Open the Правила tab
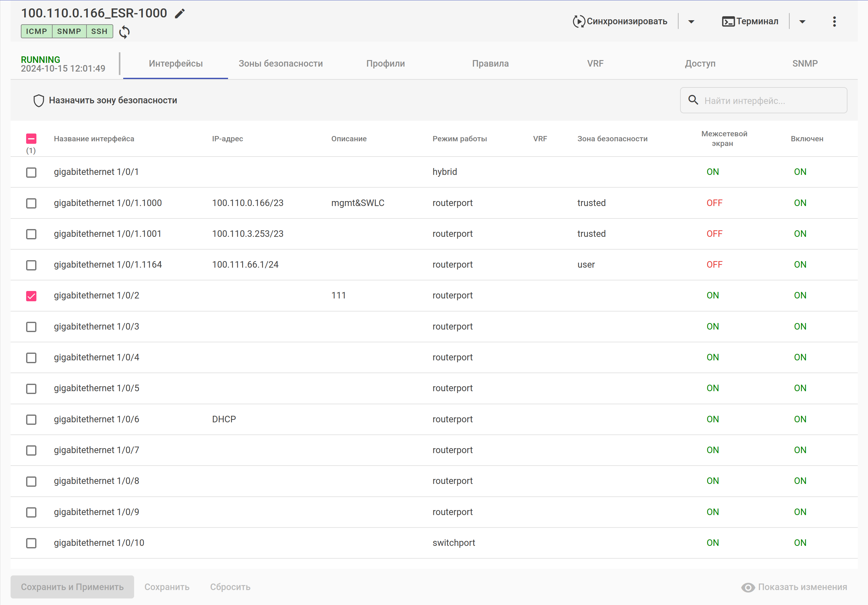868x605 pixels. point(490,63)
